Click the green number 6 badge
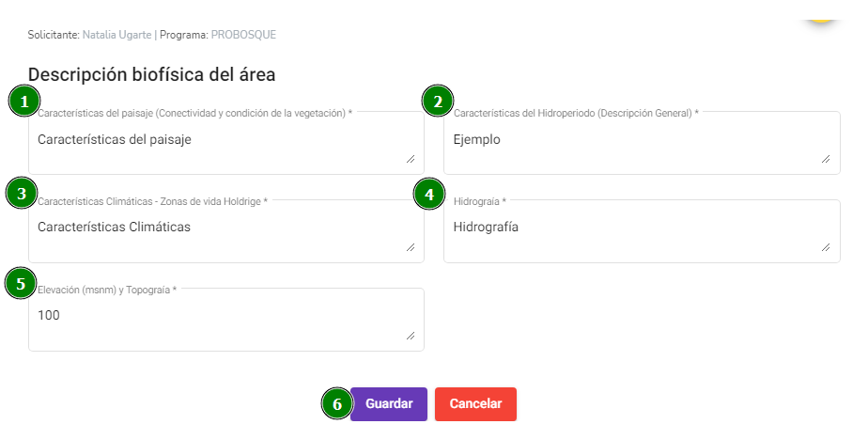868x440 pixels. tap(336, 403)
